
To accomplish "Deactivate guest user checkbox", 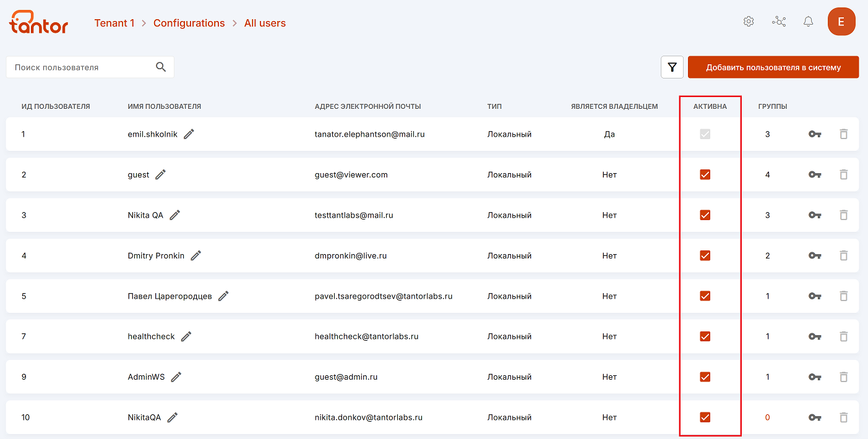I will pyautogui.click(x=705, y=175).
